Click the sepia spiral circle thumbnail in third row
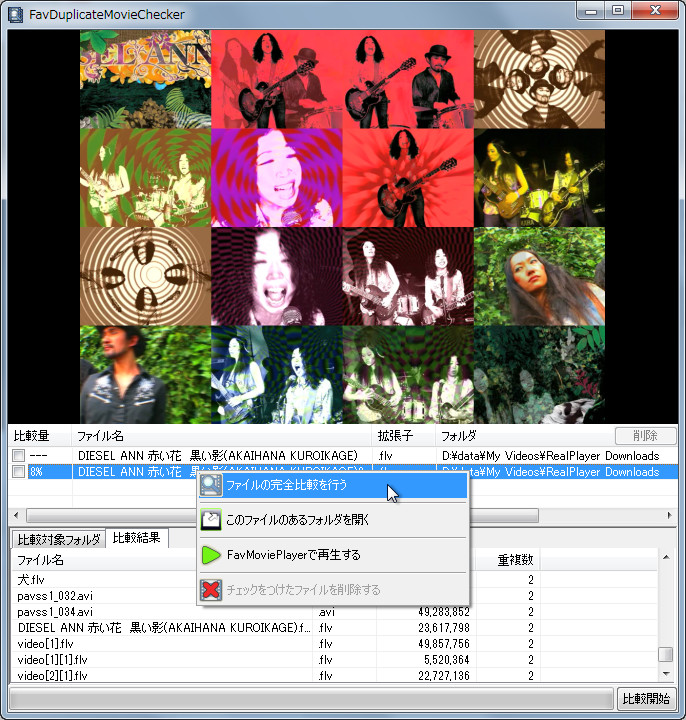The height and width of the screenshot is (720, 686). 146,276
